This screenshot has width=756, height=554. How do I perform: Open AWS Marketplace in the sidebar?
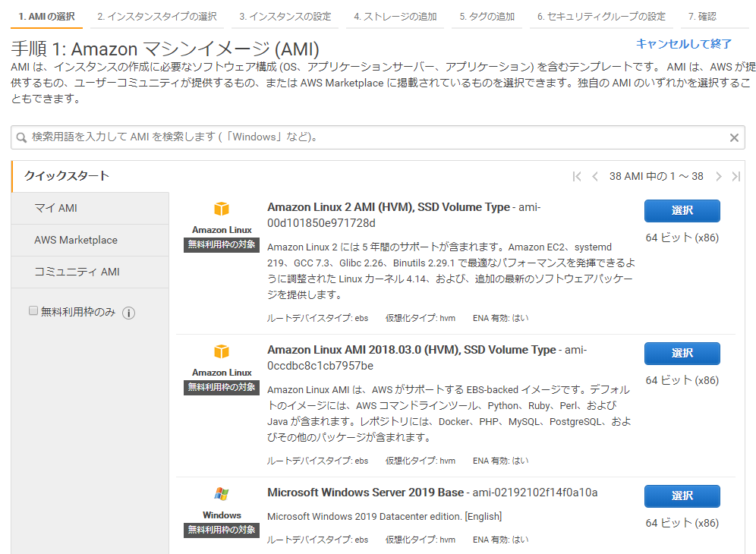[90, 240]
